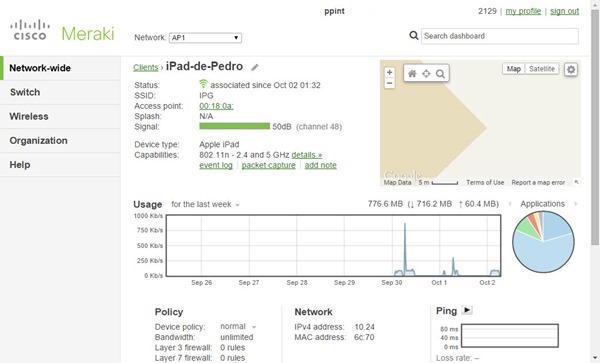Click Bandwidth unlimited value

point(236,337)
